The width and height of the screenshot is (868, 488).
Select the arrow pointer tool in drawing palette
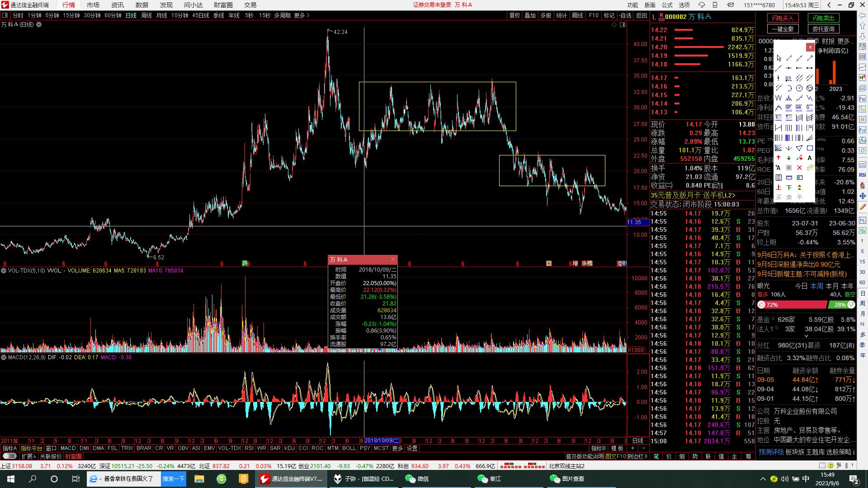(x=778, y=58)
